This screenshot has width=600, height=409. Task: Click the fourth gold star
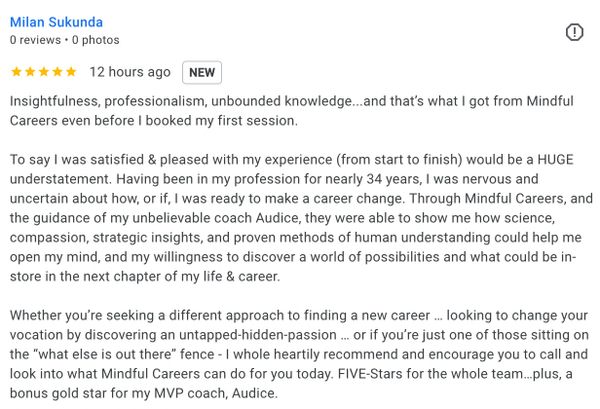57,72
